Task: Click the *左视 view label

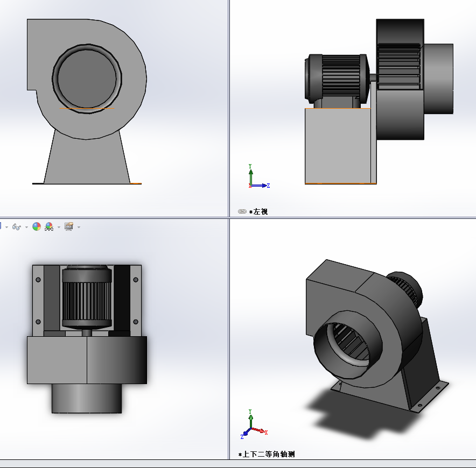Action: [258, 212]
